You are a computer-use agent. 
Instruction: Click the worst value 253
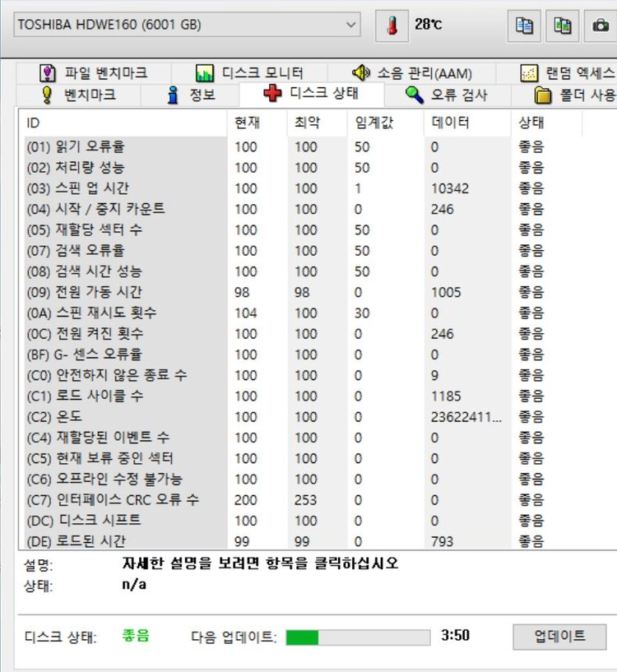tap(306, 500)
